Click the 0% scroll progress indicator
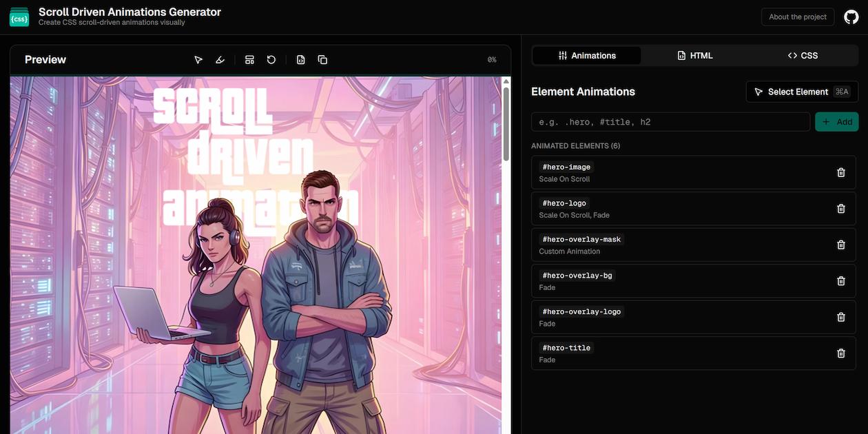 click(492, 60)
